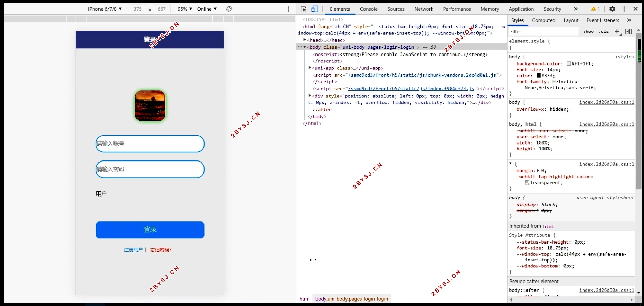Toggle the :hov element state panel
Image resolution: width=644 pixels, height=306 pixels.
[588, 31]
